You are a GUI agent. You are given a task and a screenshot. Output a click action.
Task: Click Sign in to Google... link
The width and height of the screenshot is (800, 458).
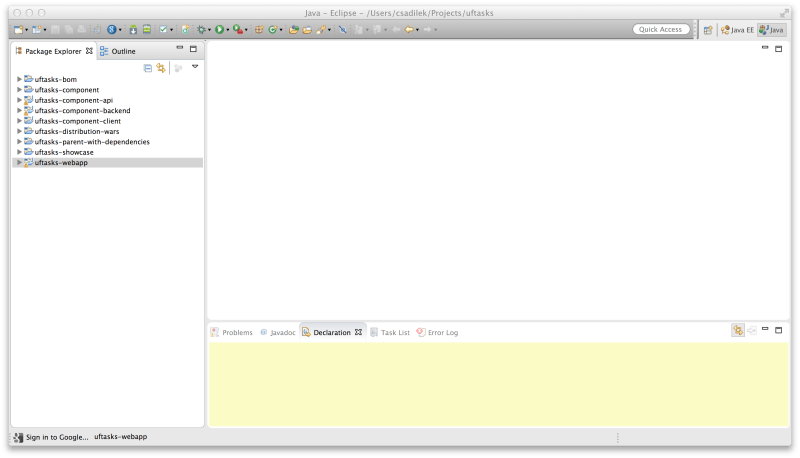tap(57, 437)
